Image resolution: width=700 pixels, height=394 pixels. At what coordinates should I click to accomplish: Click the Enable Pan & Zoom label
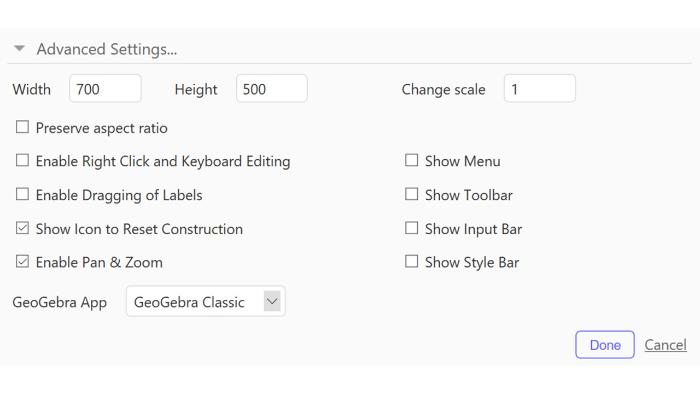coord(99,262)
